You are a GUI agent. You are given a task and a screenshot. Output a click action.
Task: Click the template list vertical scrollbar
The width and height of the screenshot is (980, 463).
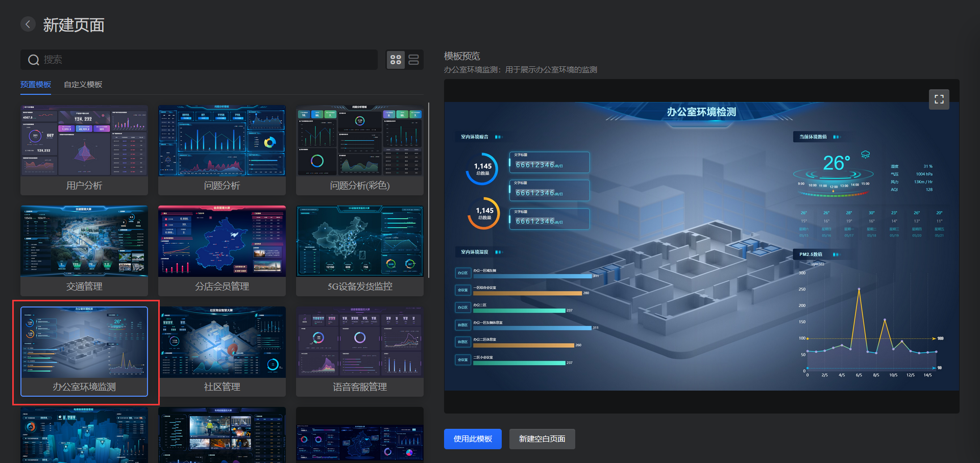pos(429,190)
